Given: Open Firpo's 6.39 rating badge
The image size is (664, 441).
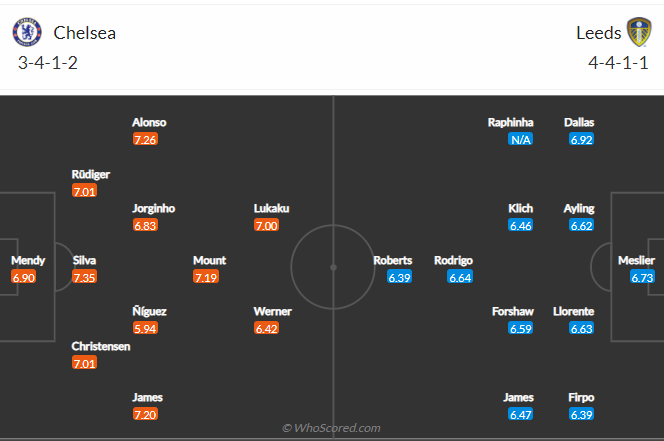Looking at the screenshot, I should (581, 414).
